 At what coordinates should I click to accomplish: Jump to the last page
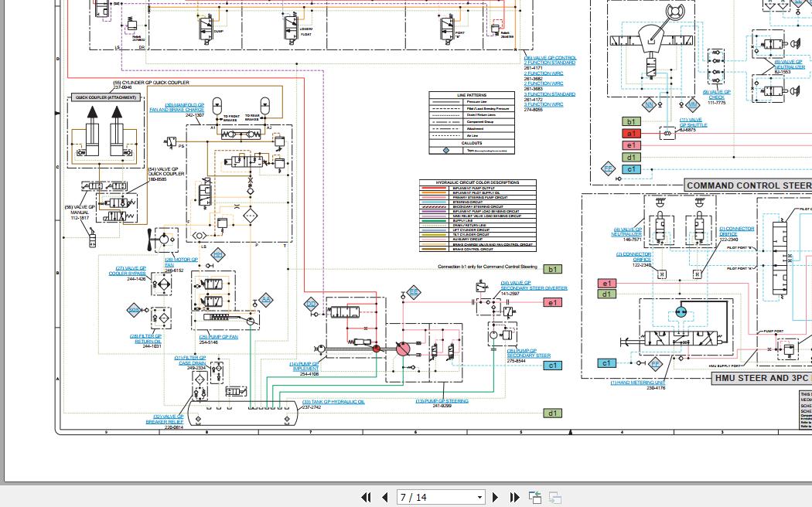pos(514,498)
